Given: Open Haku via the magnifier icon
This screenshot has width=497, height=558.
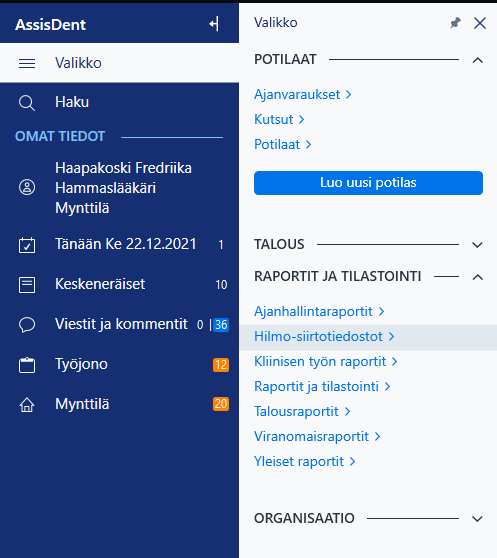Looking at the screenshot, I should 27,103.
